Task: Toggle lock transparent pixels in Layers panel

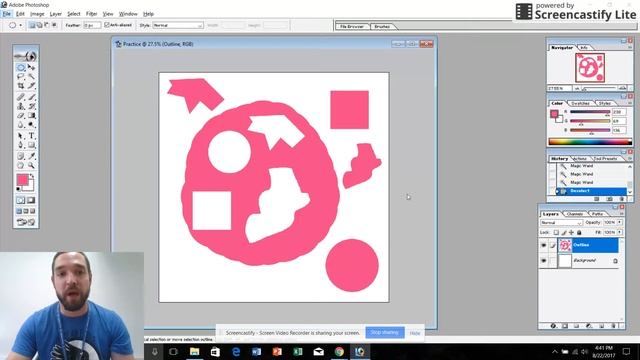Action: point(556,232)
